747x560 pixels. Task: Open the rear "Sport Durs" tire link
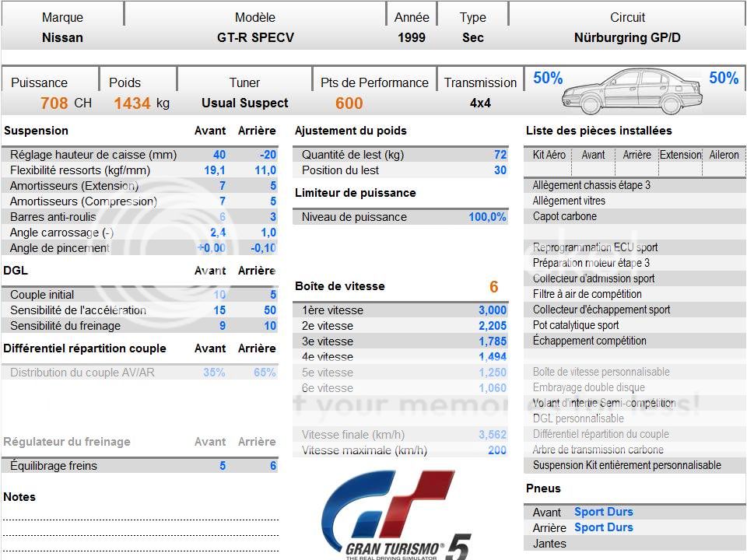(603, 527)
